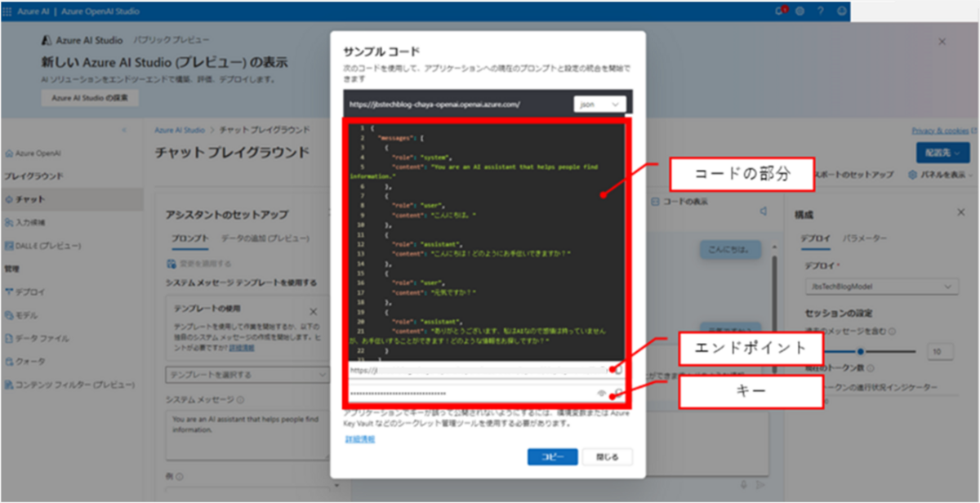Click the sample code area in the dialog
The width and height of the screenshot is (980, 503).
[x=488, y=241]
